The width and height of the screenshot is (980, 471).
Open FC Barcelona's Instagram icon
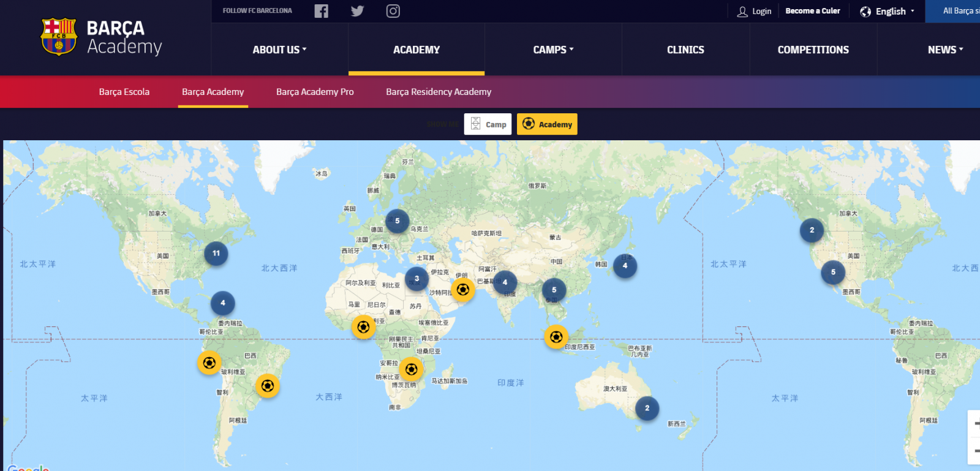393,11
